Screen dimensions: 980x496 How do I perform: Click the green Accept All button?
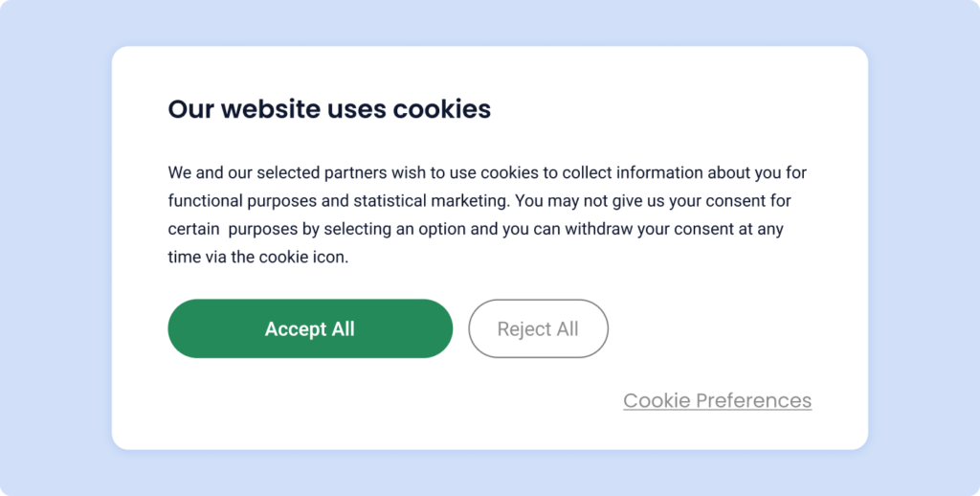click(309, 328)
